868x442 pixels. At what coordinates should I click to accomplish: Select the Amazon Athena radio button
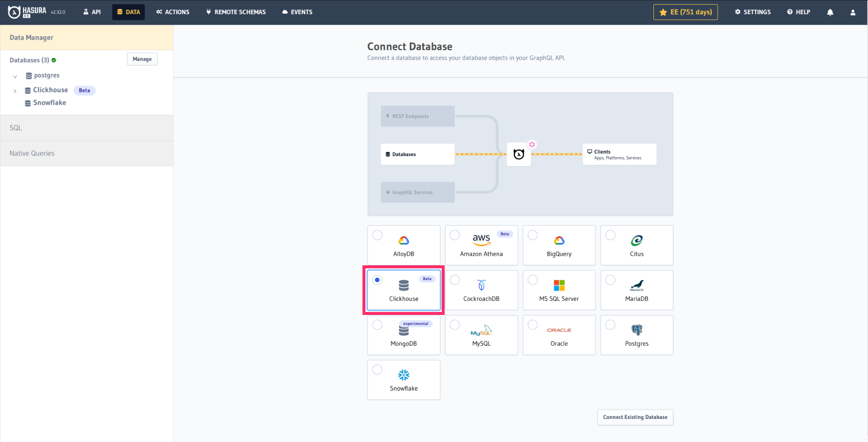pyautogui.click(x=455, y=235)
